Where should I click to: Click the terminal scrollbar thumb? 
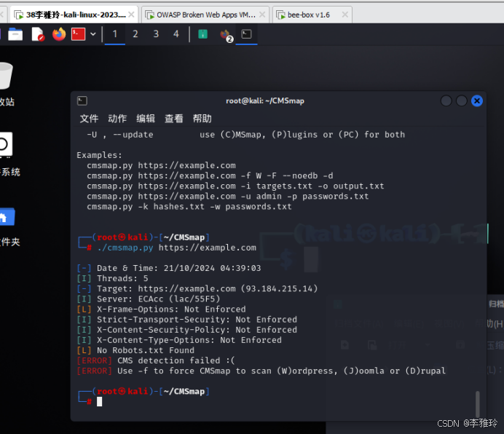coord(478,404)
